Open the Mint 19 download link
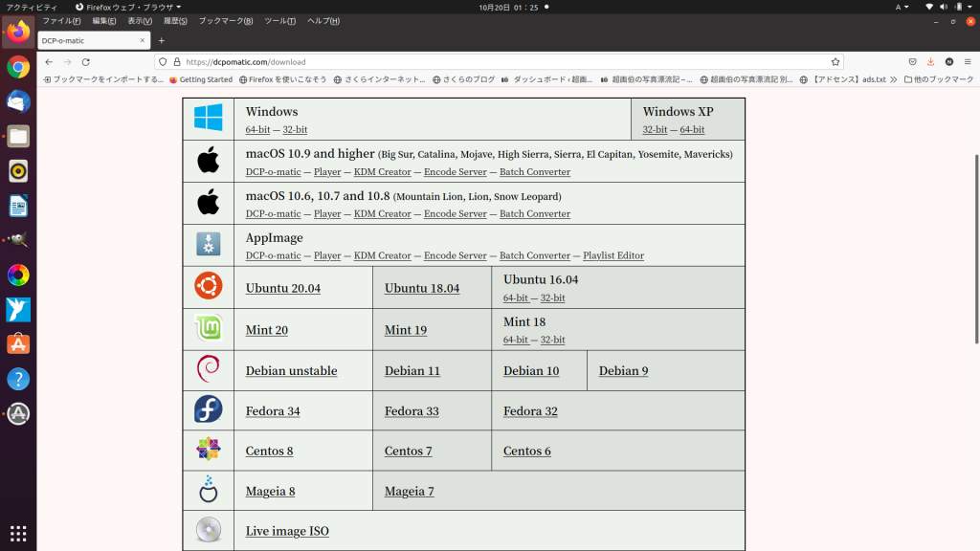 [406, 330]
